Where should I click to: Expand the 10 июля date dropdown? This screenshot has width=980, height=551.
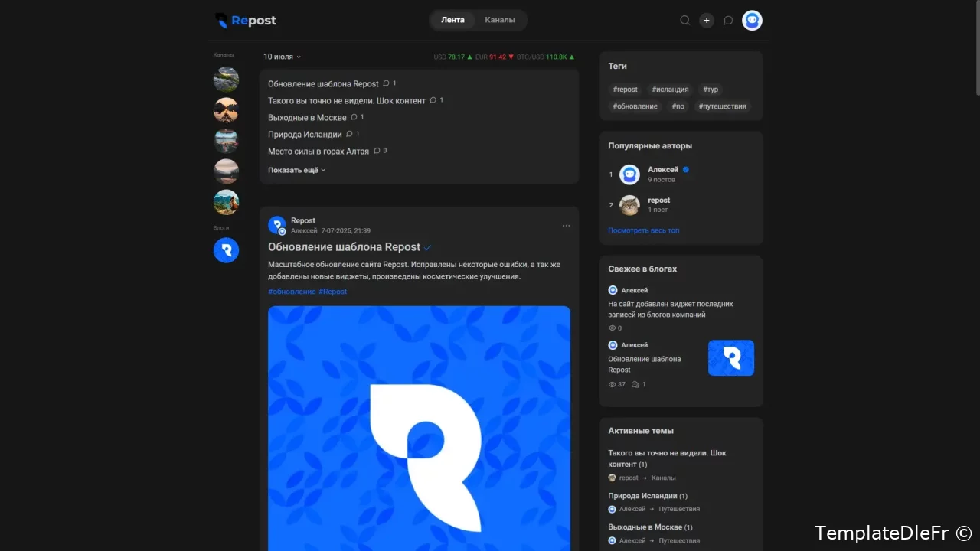[x=282, y=57]
